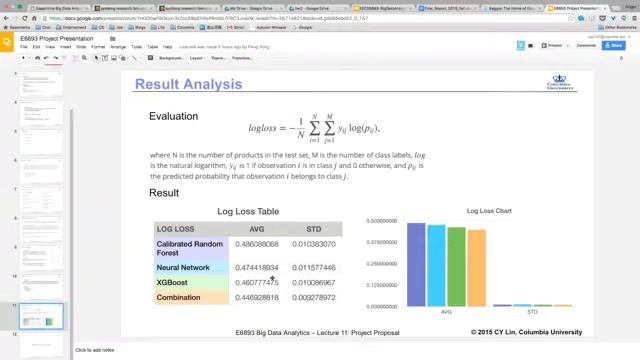Image resolution: width=640 pixels, height=360 pixels.
Task: Click the bookmark star in the address bar
Action: 571,18
